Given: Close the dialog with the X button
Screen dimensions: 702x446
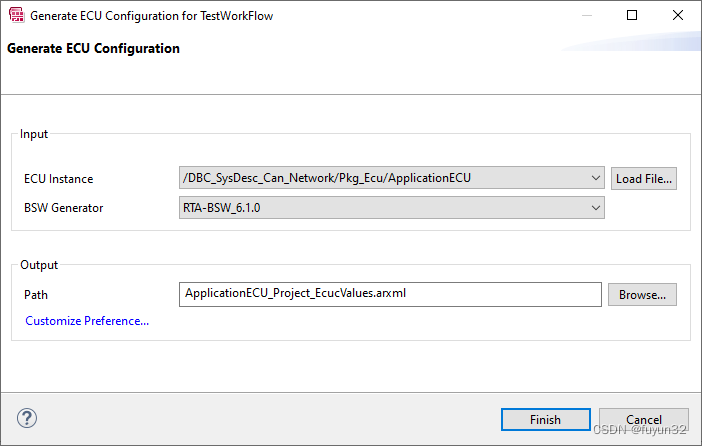Looking at the screenshot, I should [677, 15].
